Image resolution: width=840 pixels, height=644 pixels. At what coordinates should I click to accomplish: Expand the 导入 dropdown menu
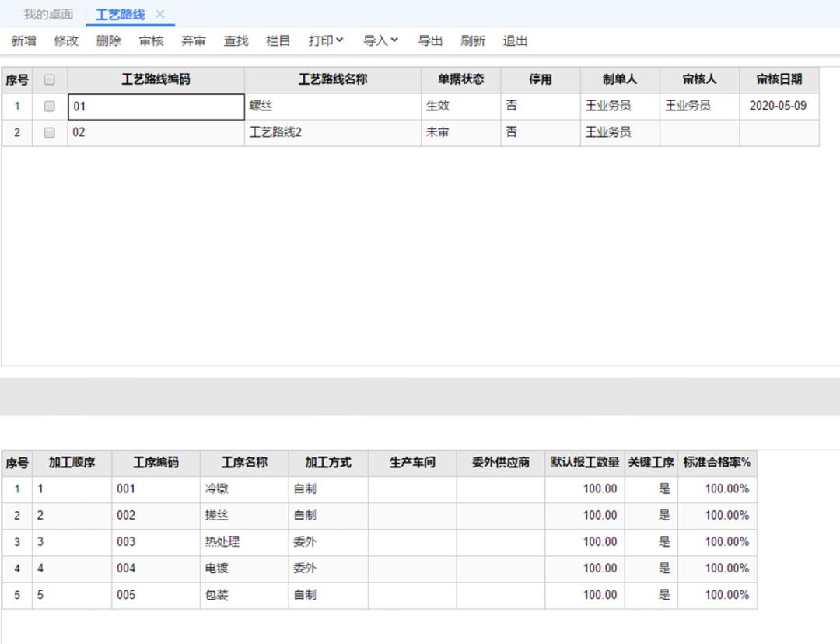pyautogui.click(x=380, y=40)
